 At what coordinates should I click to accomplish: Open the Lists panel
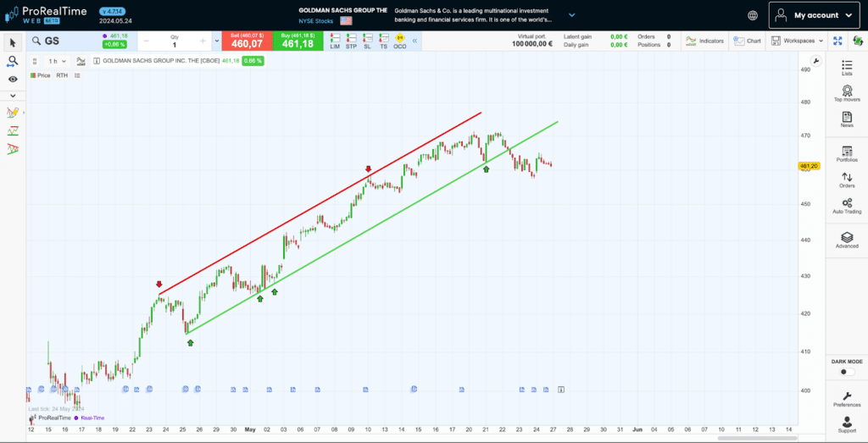[x=847, y=68]
